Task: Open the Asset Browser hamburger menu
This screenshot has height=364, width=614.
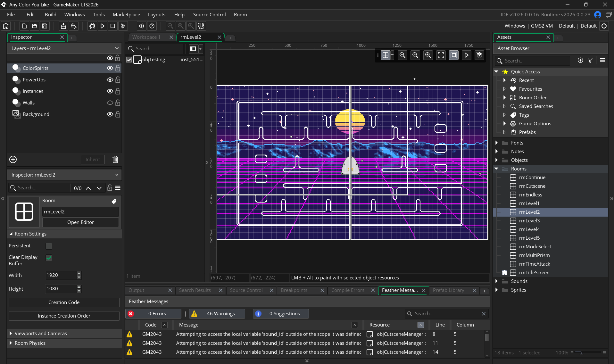Action: [x=602, y=60]
